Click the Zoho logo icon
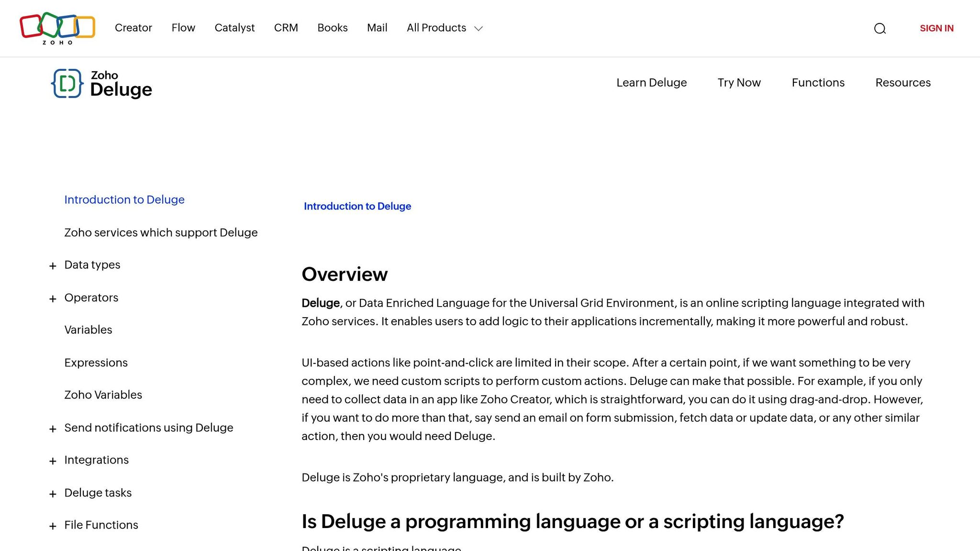Screen dimensions: 980x551 pyautogui.click(x=57, y=28)
